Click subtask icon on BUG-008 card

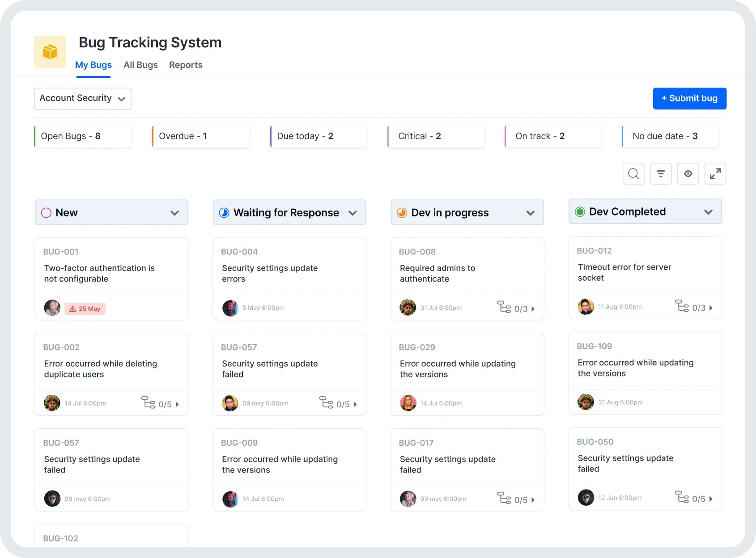click(504, 307)
